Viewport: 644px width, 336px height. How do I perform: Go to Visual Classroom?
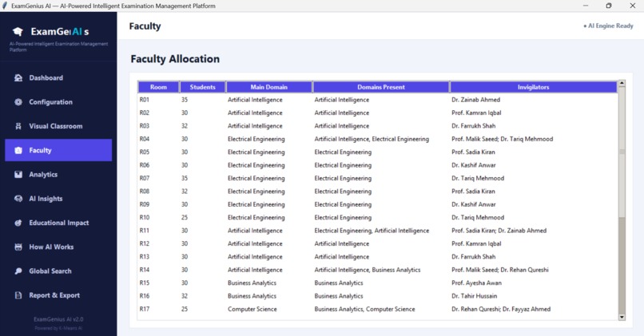pos(58,126)
